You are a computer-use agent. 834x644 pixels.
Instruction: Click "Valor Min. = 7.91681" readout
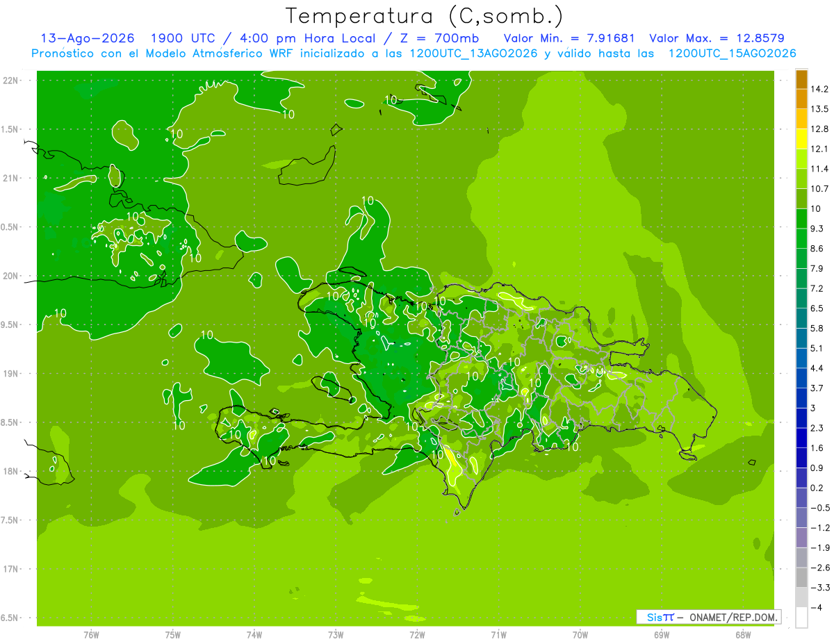point(569,38)
